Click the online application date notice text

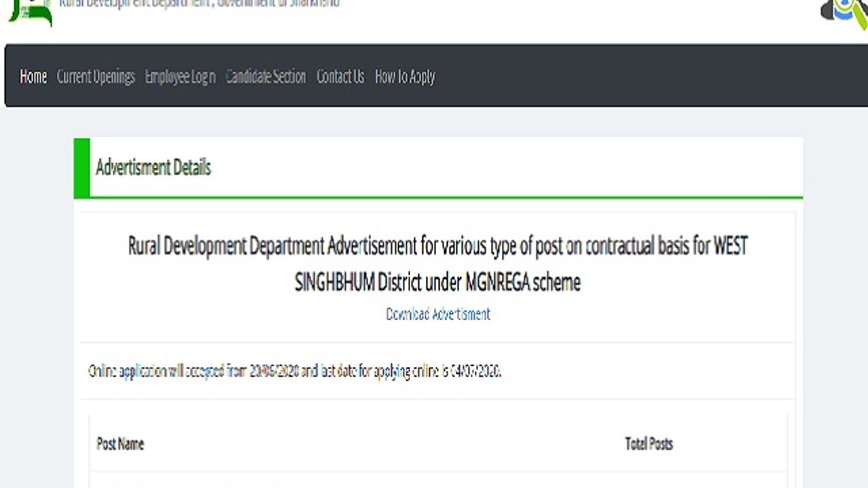295,372
